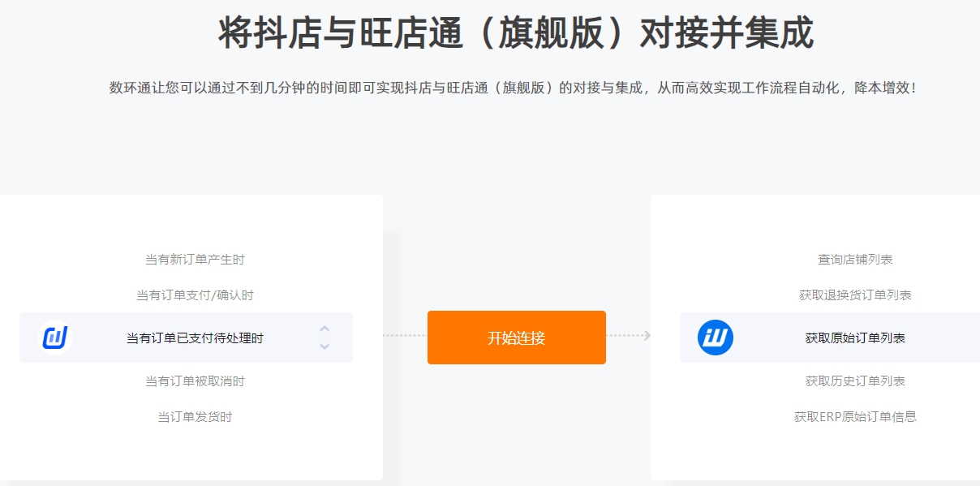This screenshot has height=486, width=980.
Task: Click the down chevron in trigger selector
Action: pyautogui.click(x=325, y=346)
